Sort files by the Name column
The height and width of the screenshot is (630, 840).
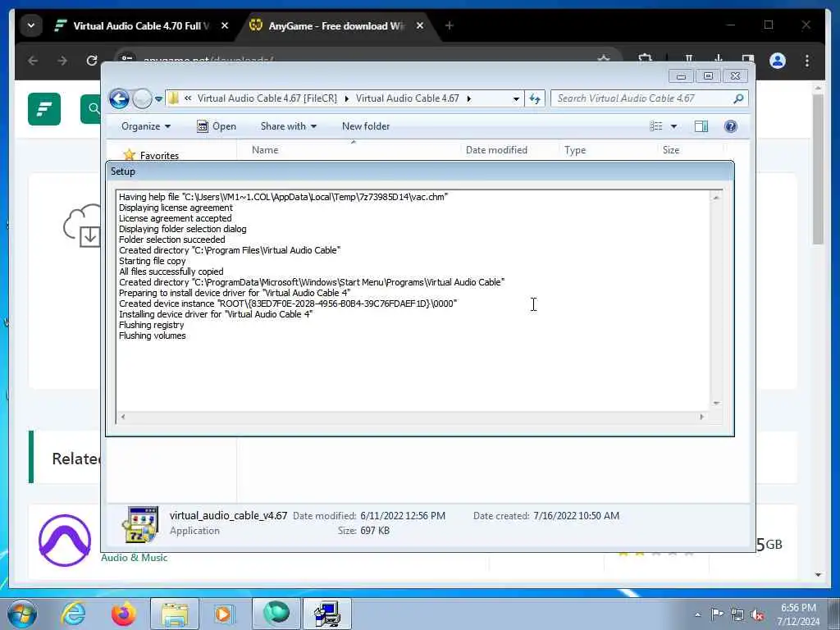(265, 150)
